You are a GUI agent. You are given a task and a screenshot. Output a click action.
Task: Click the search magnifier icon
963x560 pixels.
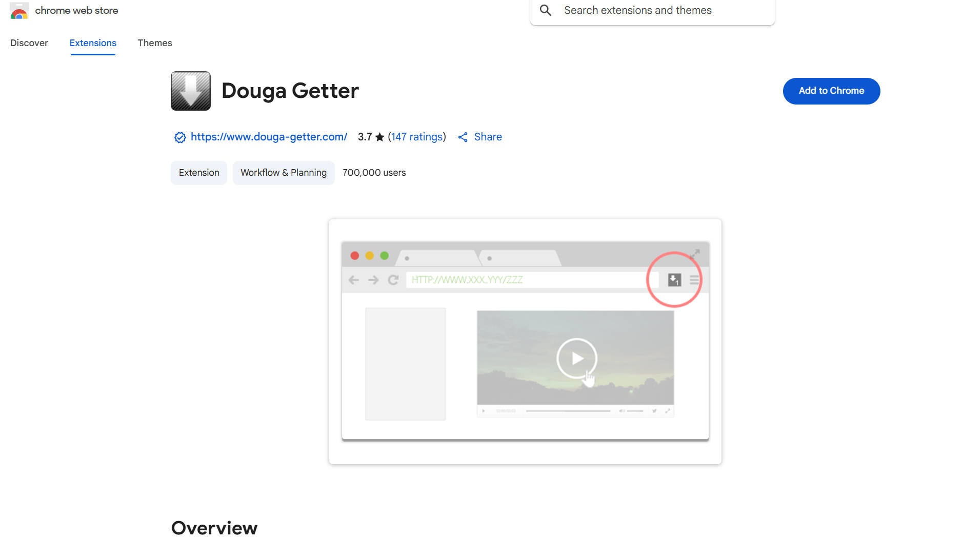[x=546, y=10]
